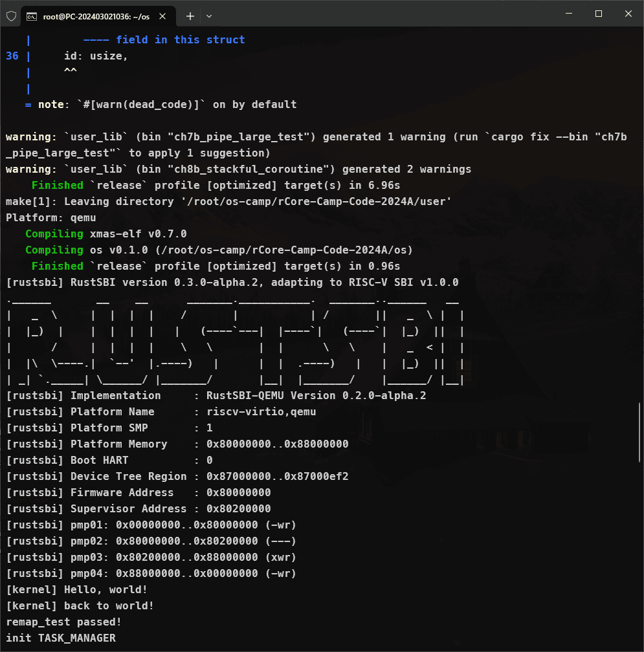This screenshot has width=644, height=652.
Task: Open a new tab with plus button
Action: 190,16
